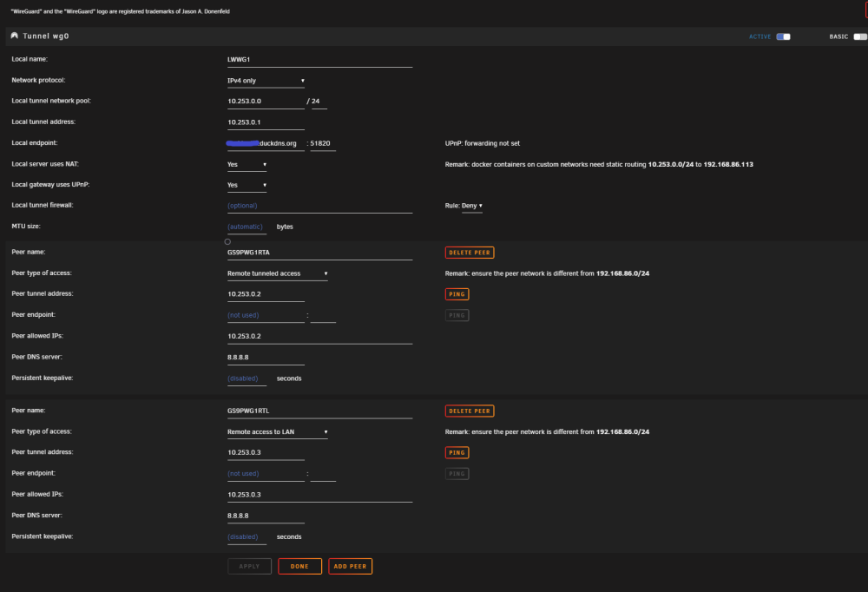
Task: Ping peer tunnel address 10.253.0.2
Action: (x=457, y=294)
